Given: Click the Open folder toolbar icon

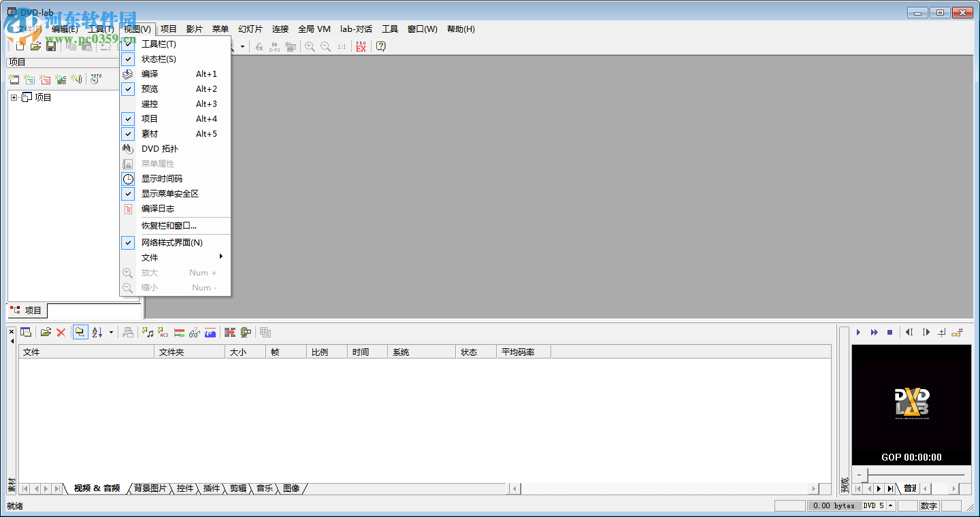Looking at the screenshot, I should 36,46.
